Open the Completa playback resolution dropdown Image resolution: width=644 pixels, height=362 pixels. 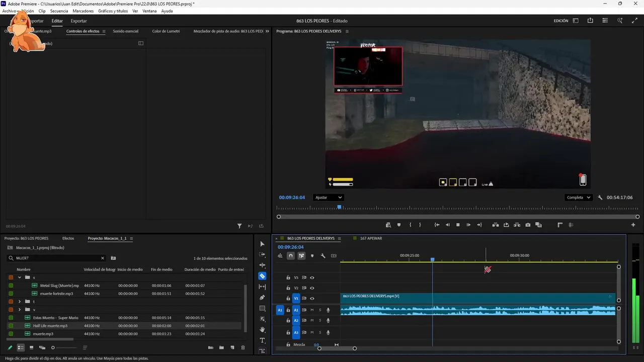(x=579, y=198)
